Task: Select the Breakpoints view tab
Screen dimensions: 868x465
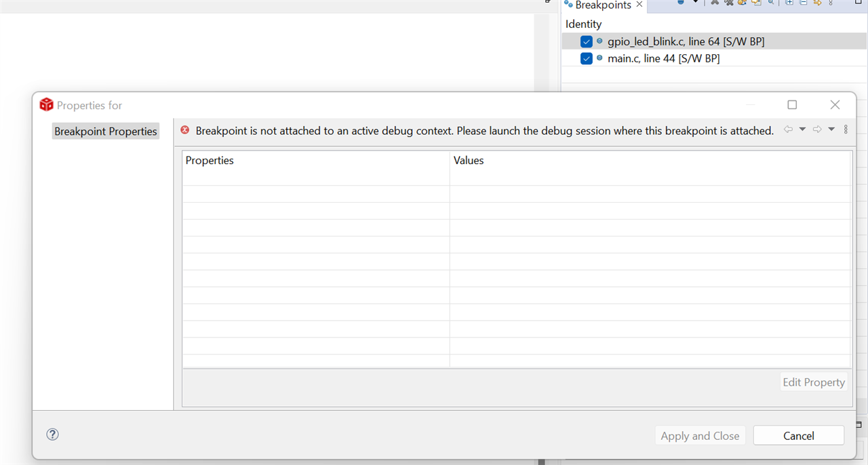Action: pos(603,5)
